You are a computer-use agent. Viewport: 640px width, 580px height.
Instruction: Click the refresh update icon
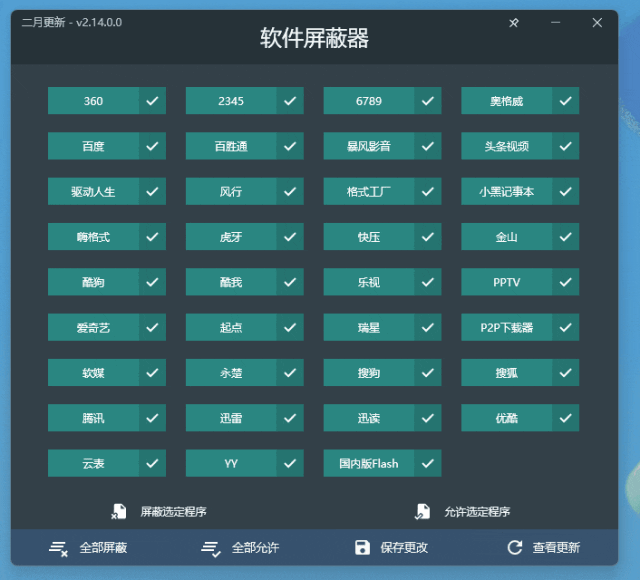coord(515,547)
